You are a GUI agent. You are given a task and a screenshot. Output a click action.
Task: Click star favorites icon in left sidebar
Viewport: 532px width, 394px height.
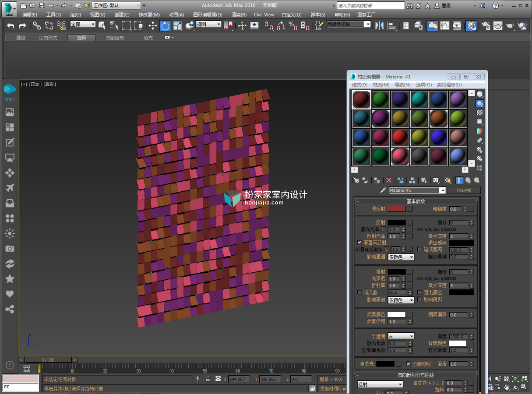10,279
